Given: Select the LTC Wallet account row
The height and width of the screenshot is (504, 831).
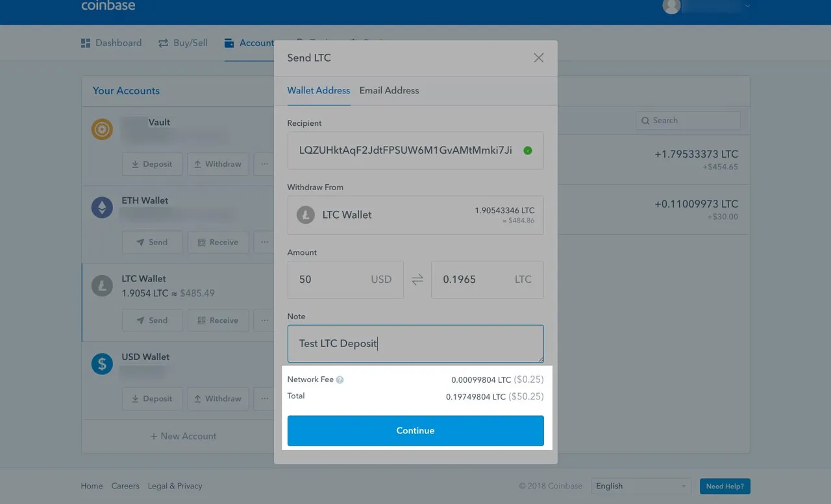Looking at the screenshot, I should coord(178,303).
